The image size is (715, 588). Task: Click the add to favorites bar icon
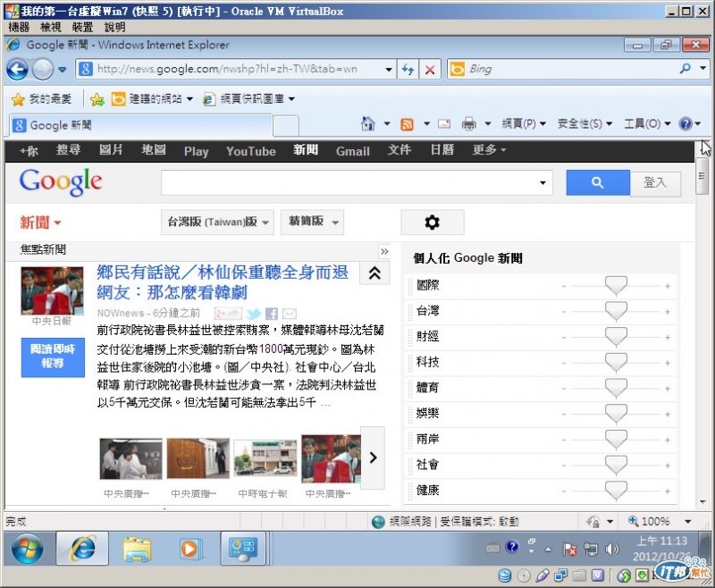tap(97, 99)
